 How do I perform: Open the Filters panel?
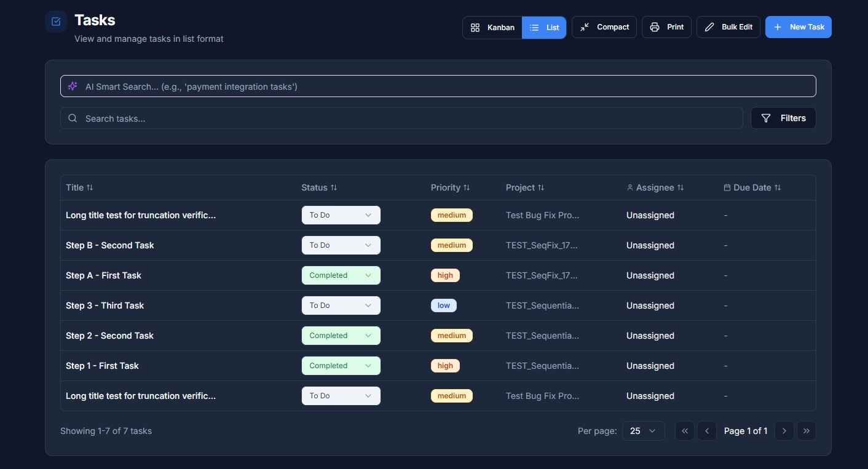[783, 118]
